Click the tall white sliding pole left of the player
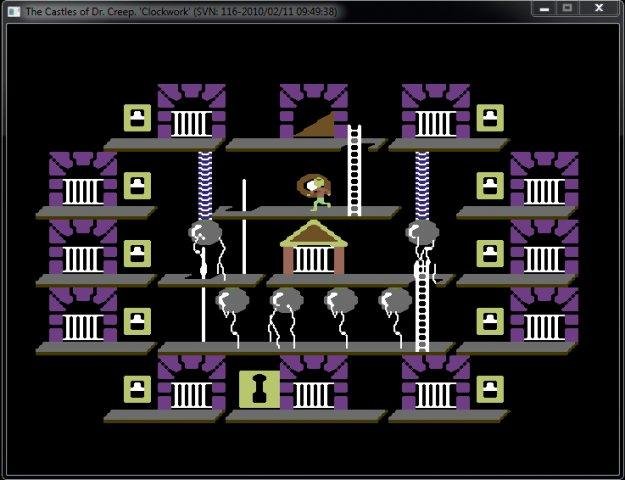 [x=243, y=227]
